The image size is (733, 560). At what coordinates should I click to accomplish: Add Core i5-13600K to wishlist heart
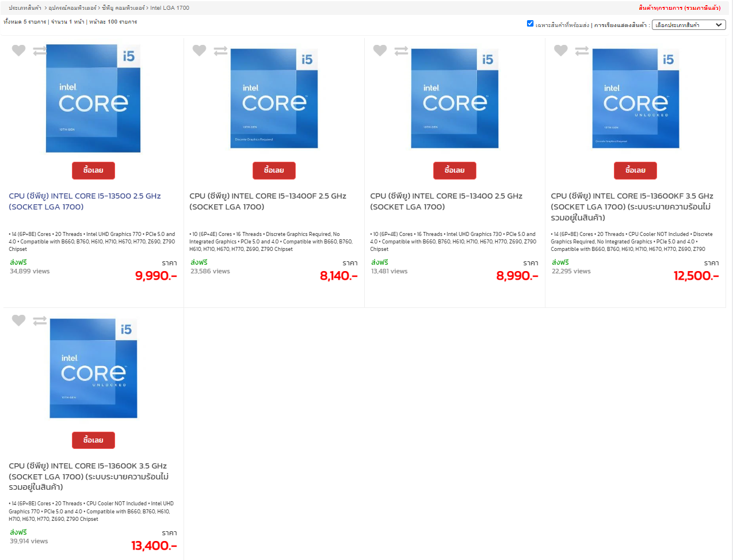[18, 321]
